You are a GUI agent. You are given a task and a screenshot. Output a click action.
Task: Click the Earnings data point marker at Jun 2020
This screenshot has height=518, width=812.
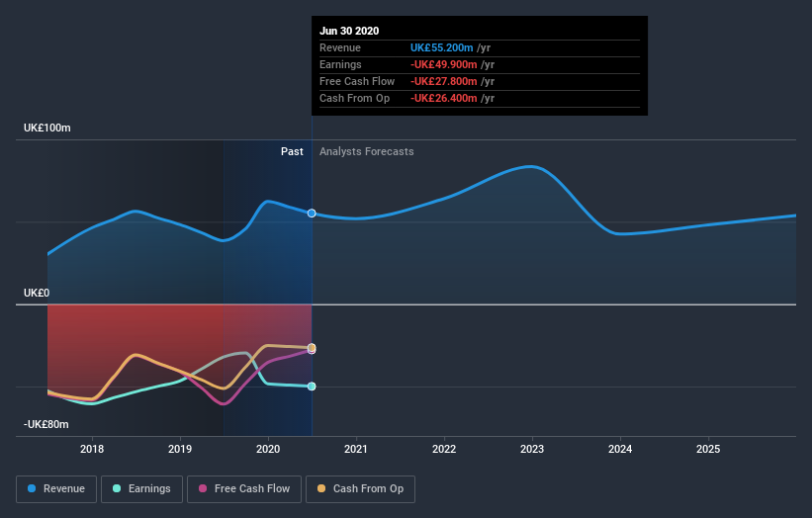pos(312,387)
